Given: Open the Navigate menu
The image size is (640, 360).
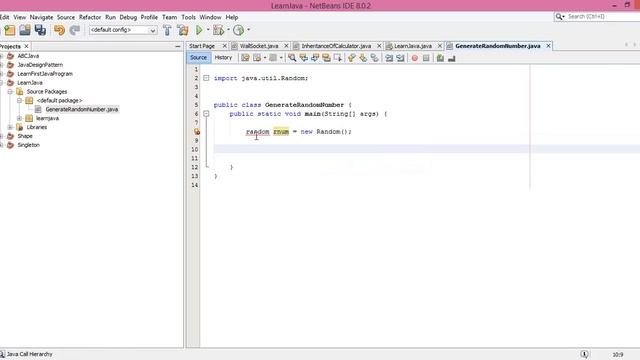Looking at the screenshot, I should click(x=41, y=17).
